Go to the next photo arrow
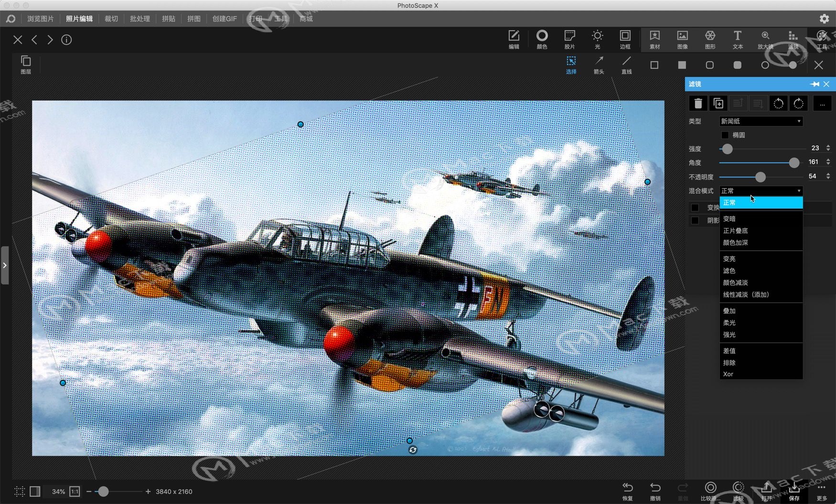The width and height of the screenshot is (836, 504). click(x=50, y=40)
